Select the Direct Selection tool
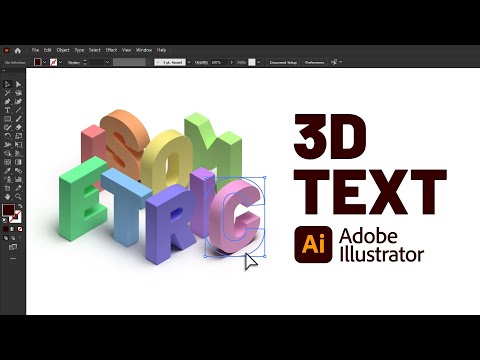The image size is (480, 360). [18, 84]
